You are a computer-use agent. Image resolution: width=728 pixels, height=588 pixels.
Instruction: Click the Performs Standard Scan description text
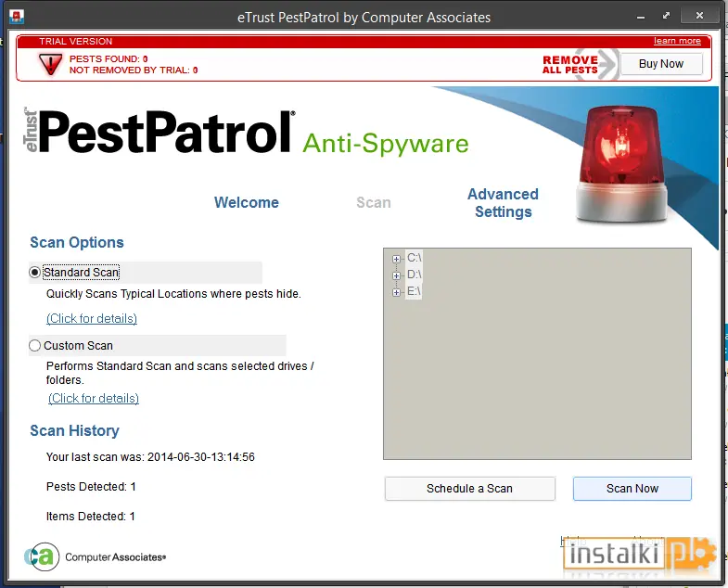[180, 373]
